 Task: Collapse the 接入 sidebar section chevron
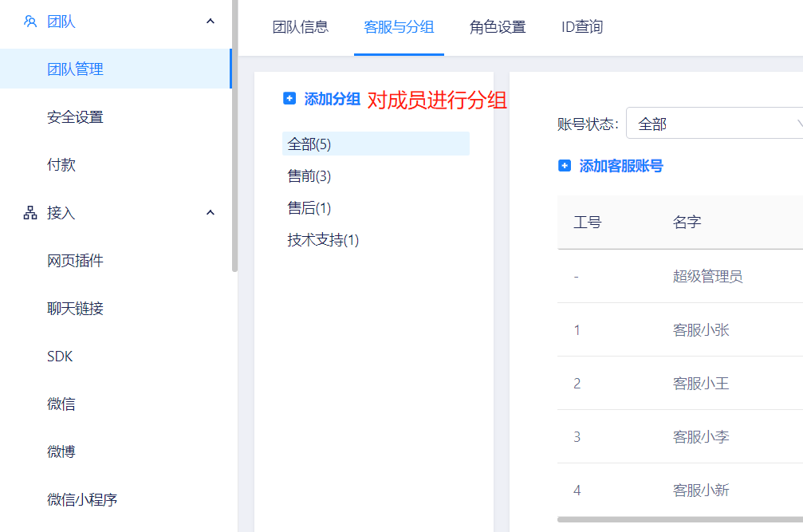210,212
